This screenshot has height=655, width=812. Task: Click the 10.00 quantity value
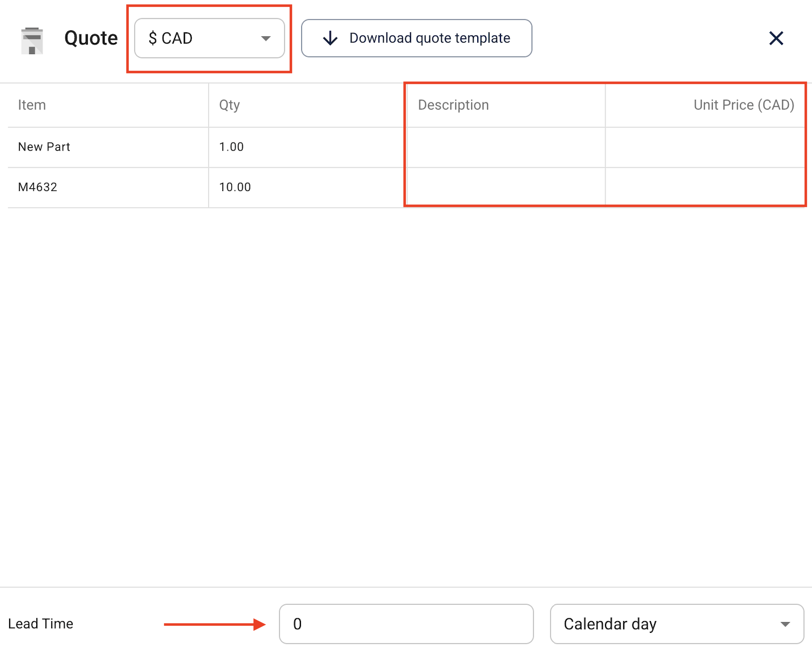pyautogui.click(x=235, y=187)
